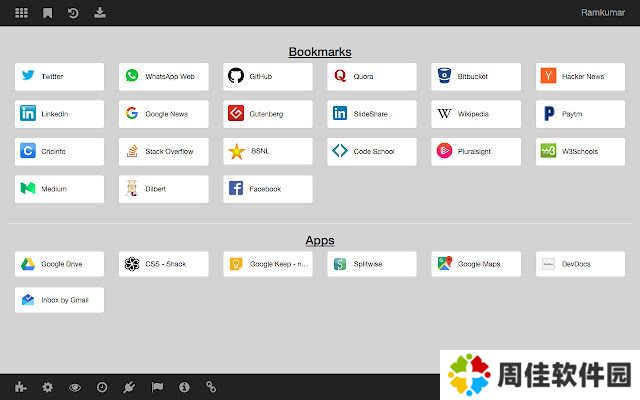Open the Wikipedia bookmark tile
Image resolution: width=640 pixels, height=400 pixels.
coord(475,114)
